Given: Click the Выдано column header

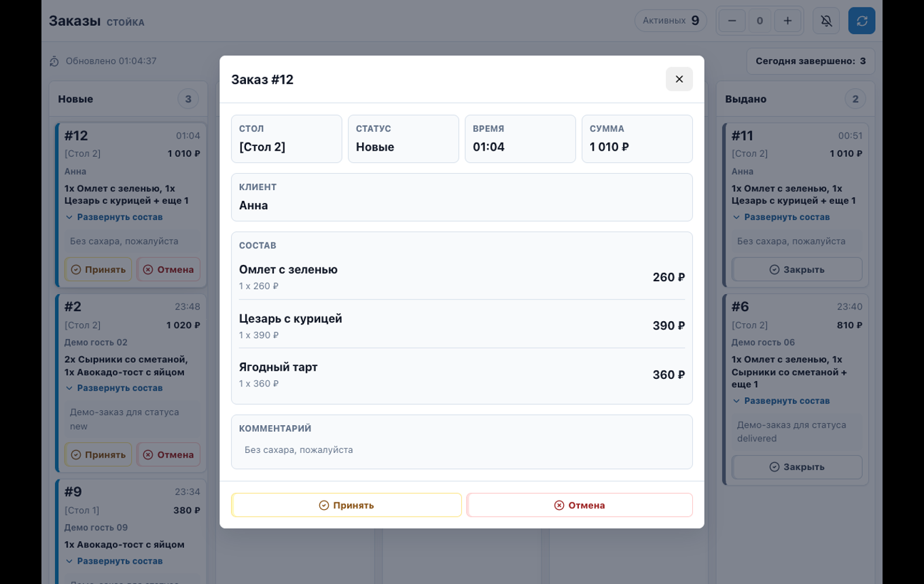Looking at the screenshot, I should (745, 99).
